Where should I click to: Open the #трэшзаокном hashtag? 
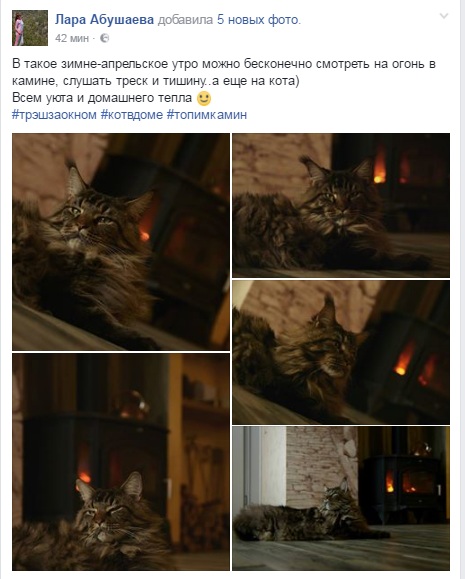(x=54, y=114)
